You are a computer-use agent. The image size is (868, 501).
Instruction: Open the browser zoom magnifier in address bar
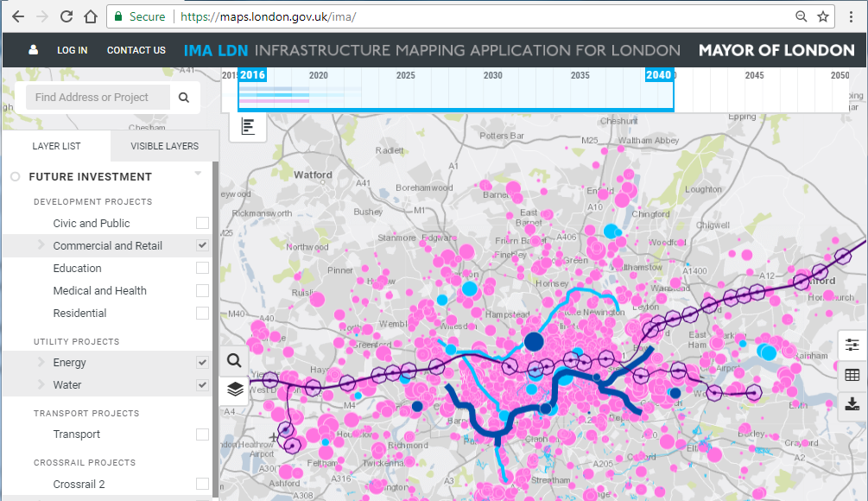click(801, 16)
